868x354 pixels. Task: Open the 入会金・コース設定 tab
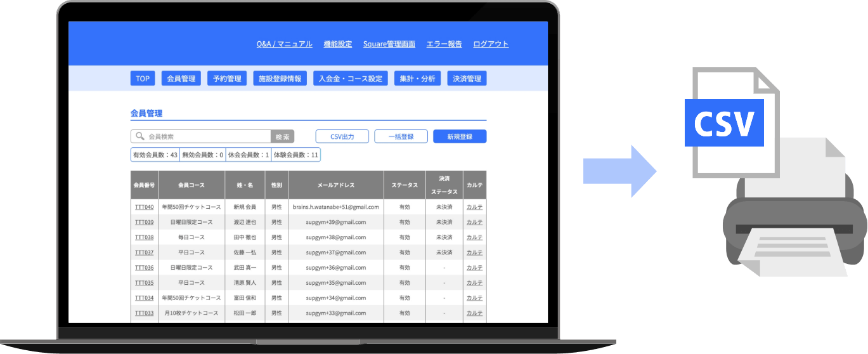click(351, 79)
